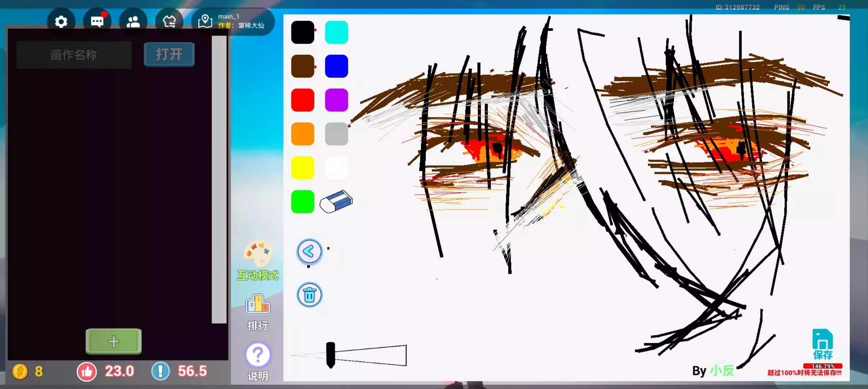Toggle interactive mode palette icon
868x389 pixels.
coord(258,253)
